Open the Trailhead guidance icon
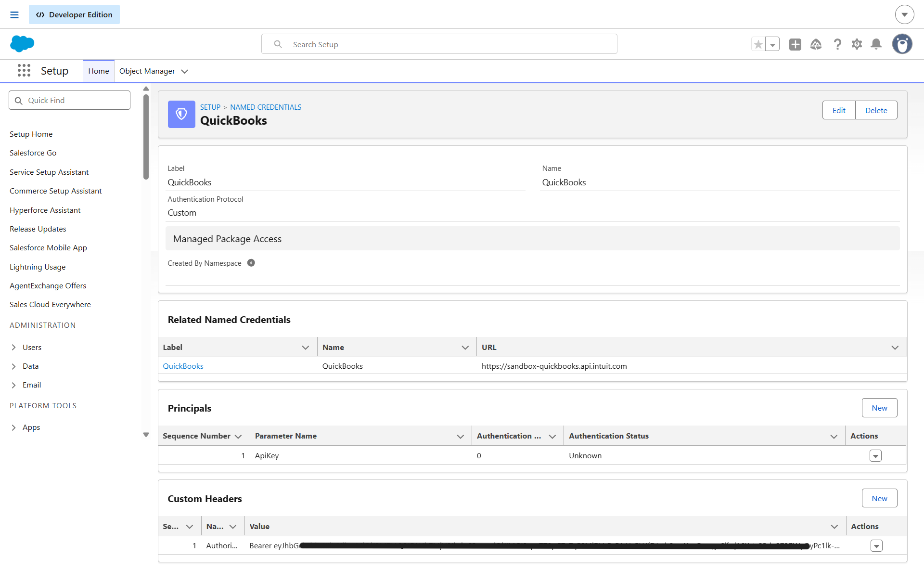The image size is (924, 569). coord(816,44)
